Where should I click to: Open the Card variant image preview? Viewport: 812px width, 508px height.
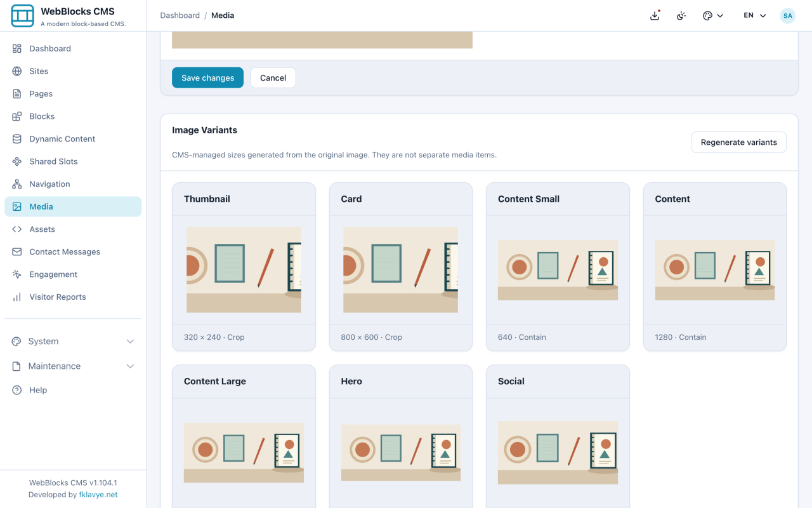coord(400,270)
